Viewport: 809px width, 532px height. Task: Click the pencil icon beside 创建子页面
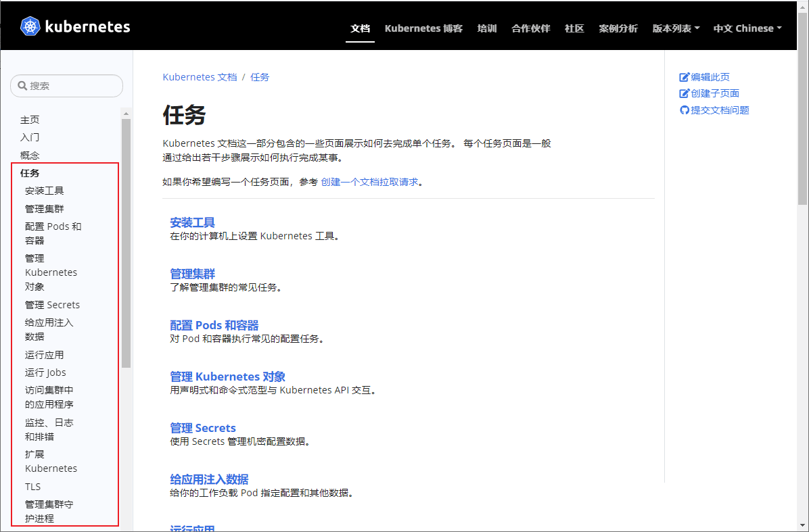(x=684, y=93)
